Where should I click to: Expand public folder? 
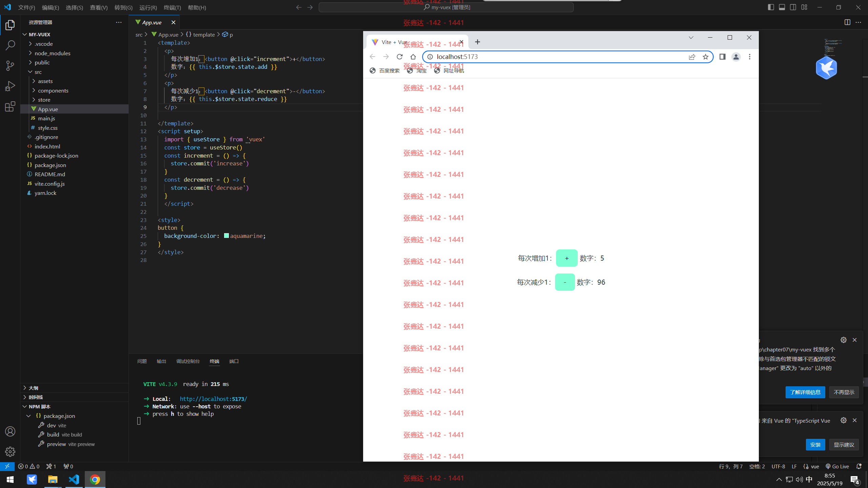click(30, 62)
